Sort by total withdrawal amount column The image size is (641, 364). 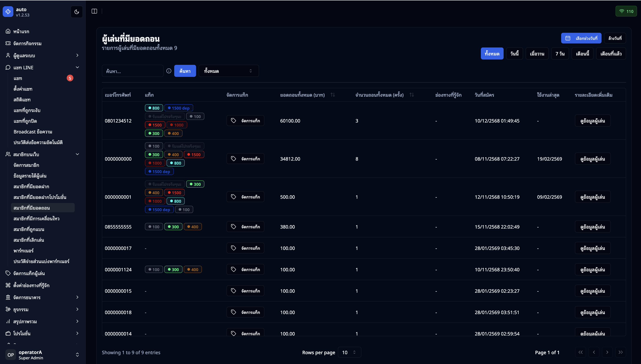coord(333,95)
